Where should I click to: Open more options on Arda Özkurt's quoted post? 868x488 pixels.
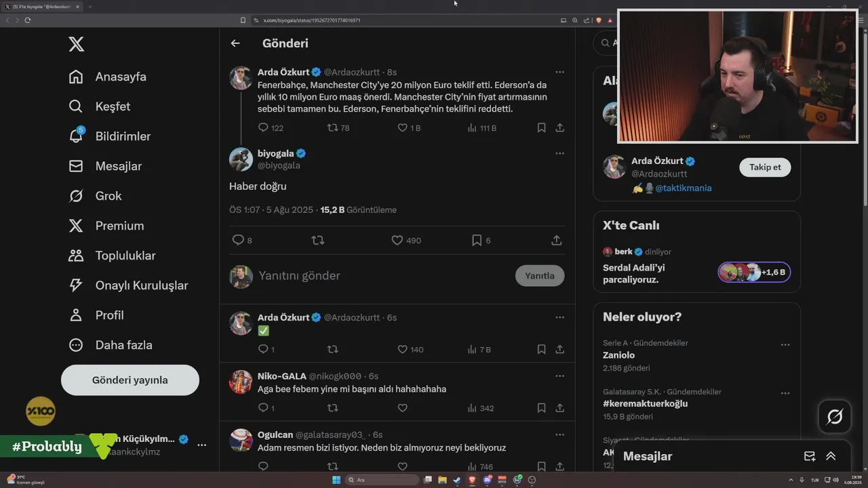pyautogui.click(x=559, y=72)
